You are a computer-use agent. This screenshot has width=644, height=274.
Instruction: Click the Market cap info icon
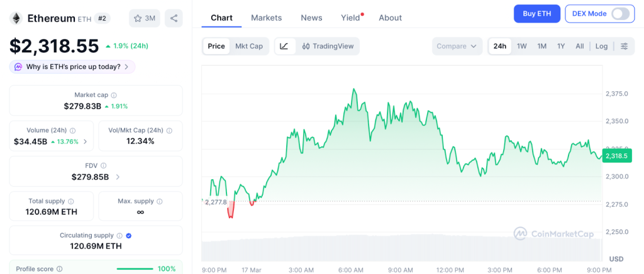[x=114, y=95]
